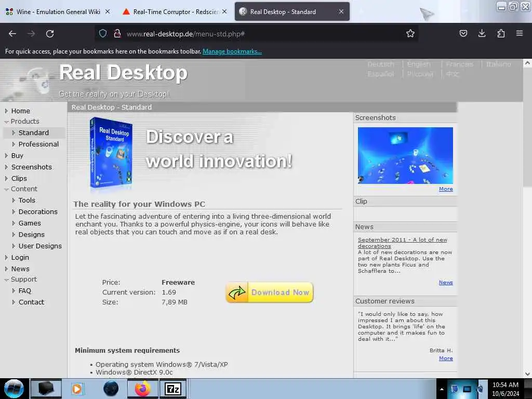
Task: Open the dark globe taskbar icon
Action: click(x=111, y=389)
